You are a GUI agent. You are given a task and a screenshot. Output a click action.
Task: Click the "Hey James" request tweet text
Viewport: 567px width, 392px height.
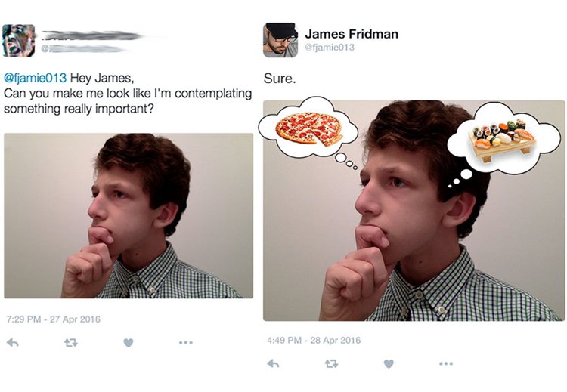pos(129,94)
